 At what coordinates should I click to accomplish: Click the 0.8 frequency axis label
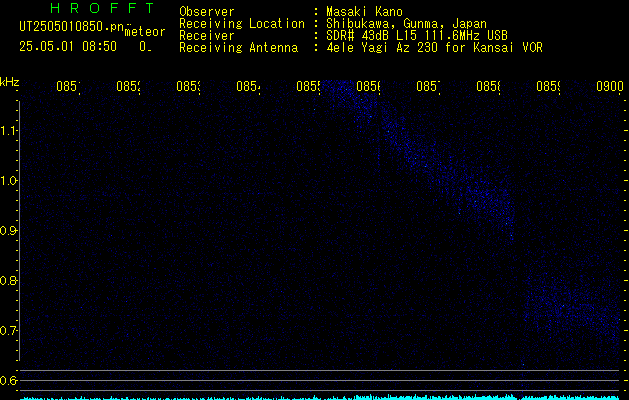(x=8, y=280)
